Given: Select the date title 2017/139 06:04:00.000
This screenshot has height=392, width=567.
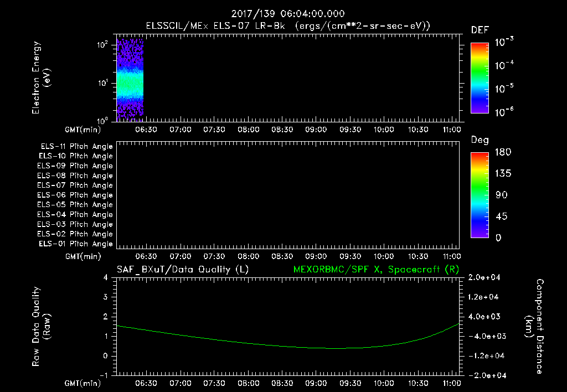Looking at the screenshot, I should point(288,14).
